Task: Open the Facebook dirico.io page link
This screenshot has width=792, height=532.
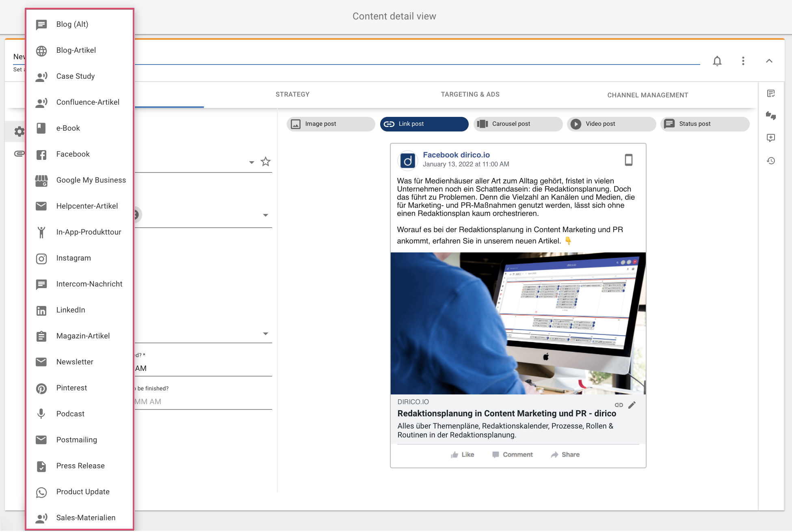Action: 456,155
